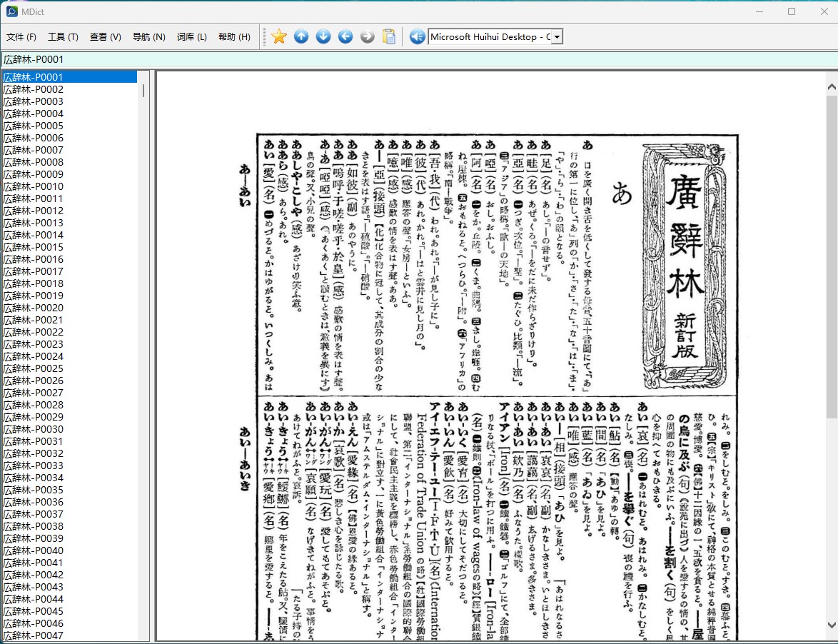Select entry 広辞林-P0012 in the list
The height and width of the screenshot is (644, 838).
(69, 211)
